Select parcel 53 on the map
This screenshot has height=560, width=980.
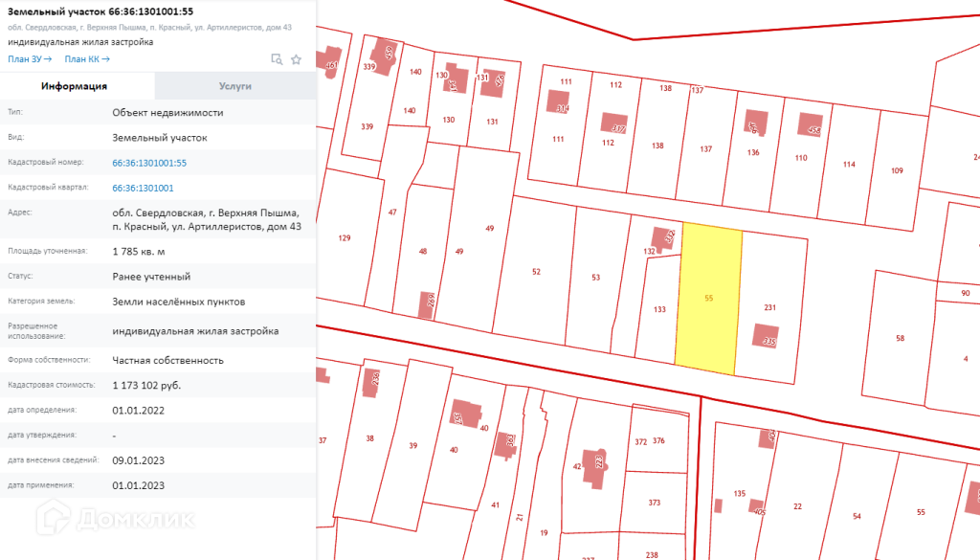coord(595,277)
